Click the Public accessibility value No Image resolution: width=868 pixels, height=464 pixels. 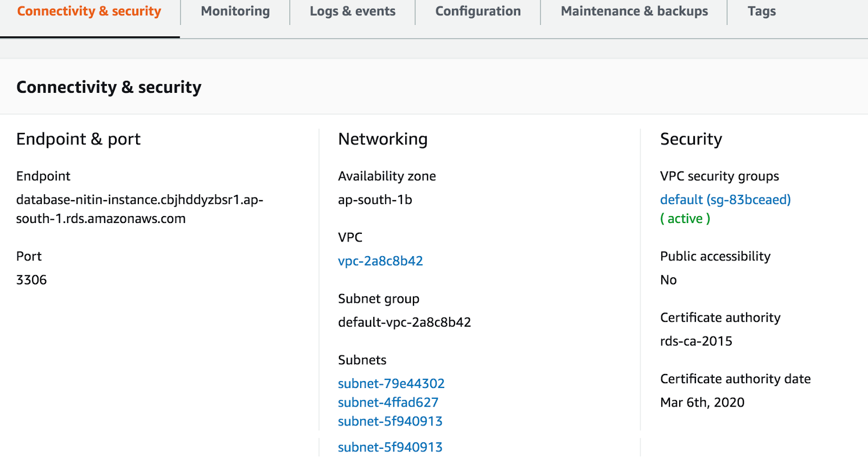[668, 280]
